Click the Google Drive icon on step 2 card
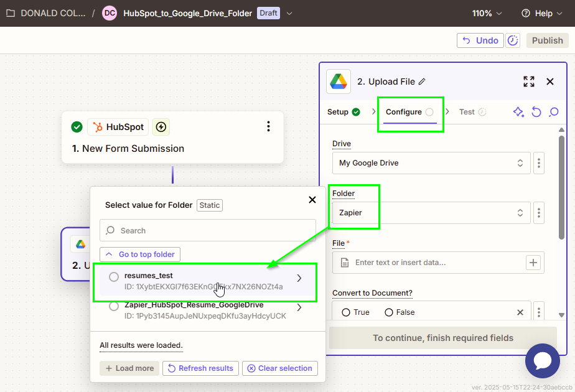This screenshot has height=392, width=575. click(81, 244)
